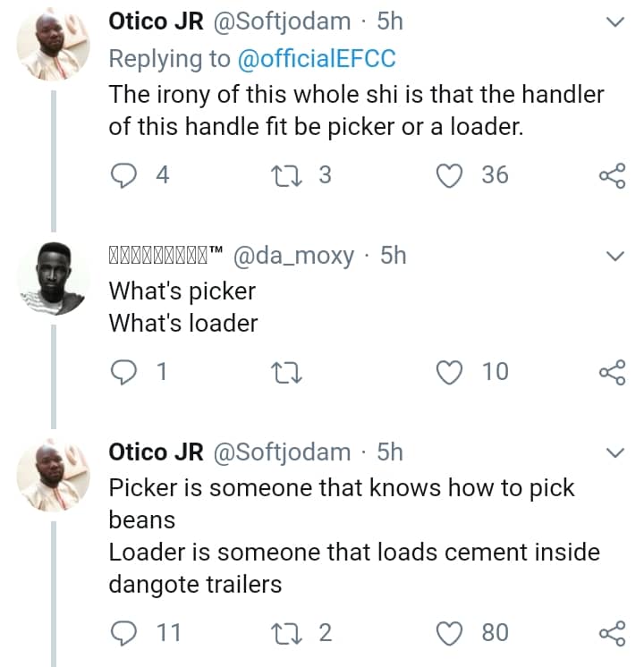This screenshot has width=644, height=667.
Task: Retweet the tweet with 2 retweets
Action: click(290, 633)
